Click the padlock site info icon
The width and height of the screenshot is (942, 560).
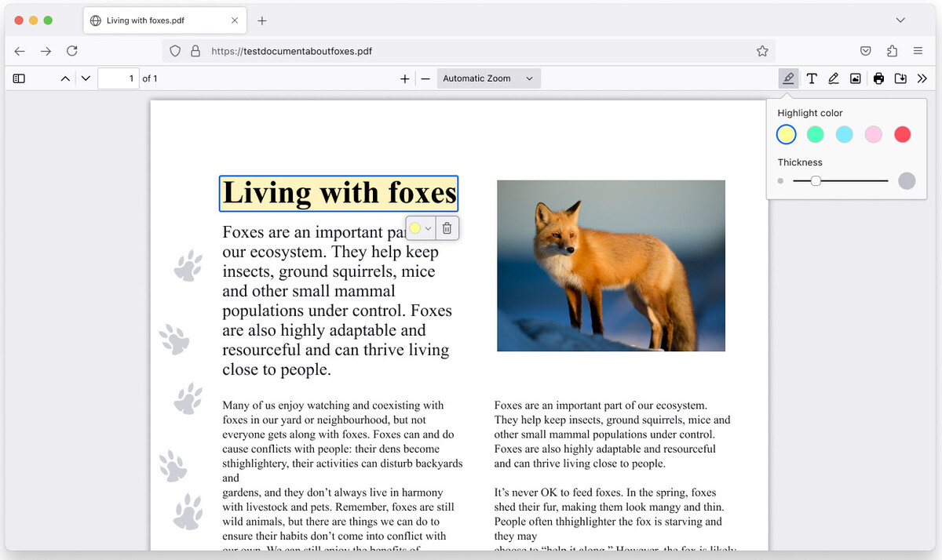click(x=195, y=51)
